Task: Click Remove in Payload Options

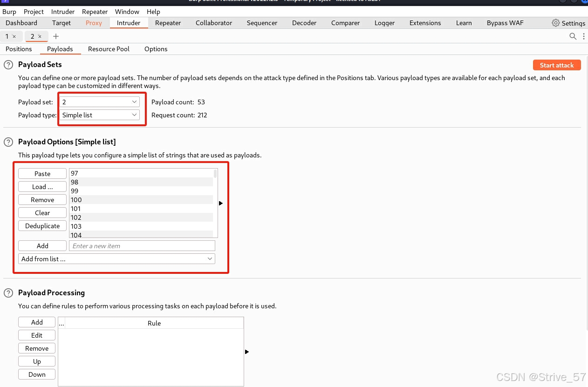Action: pos(42,200)
